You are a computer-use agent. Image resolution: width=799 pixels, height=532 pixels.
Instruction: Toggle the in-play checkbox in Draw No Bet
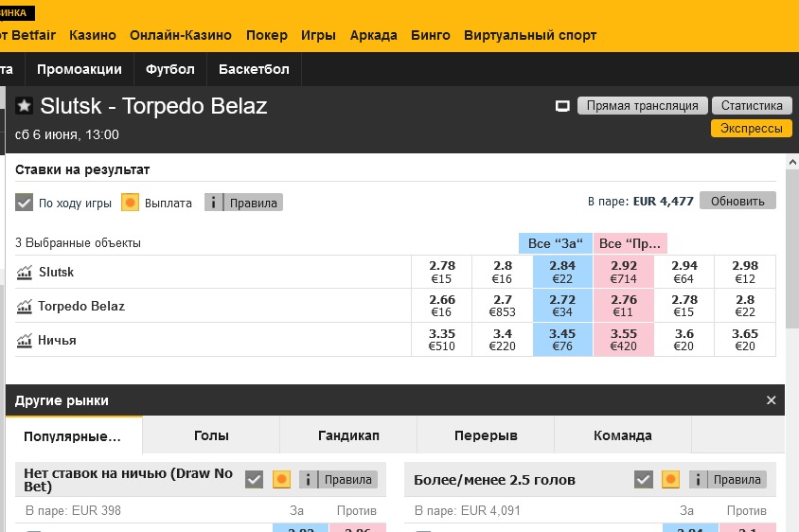tap(255, 480)
